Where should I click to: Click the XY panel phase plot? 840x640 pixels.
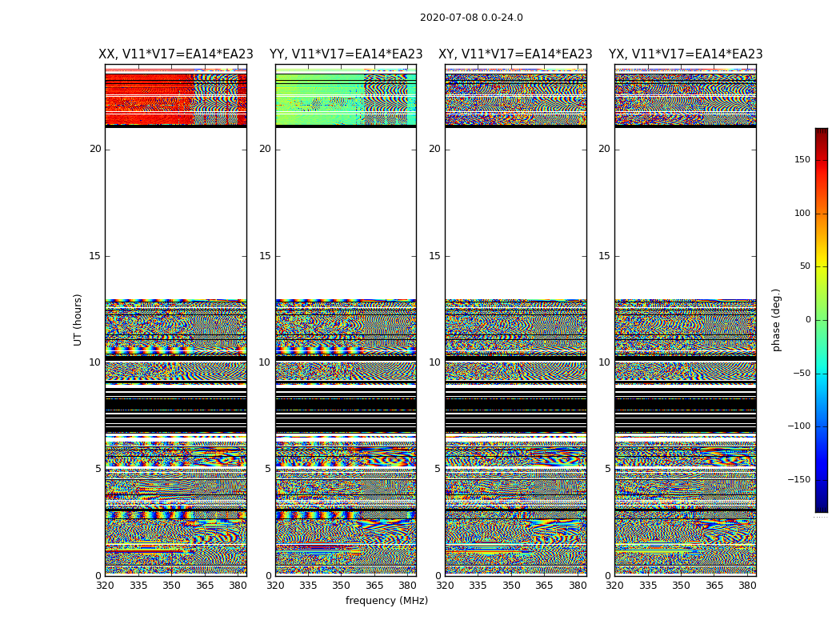coord(516,320)
